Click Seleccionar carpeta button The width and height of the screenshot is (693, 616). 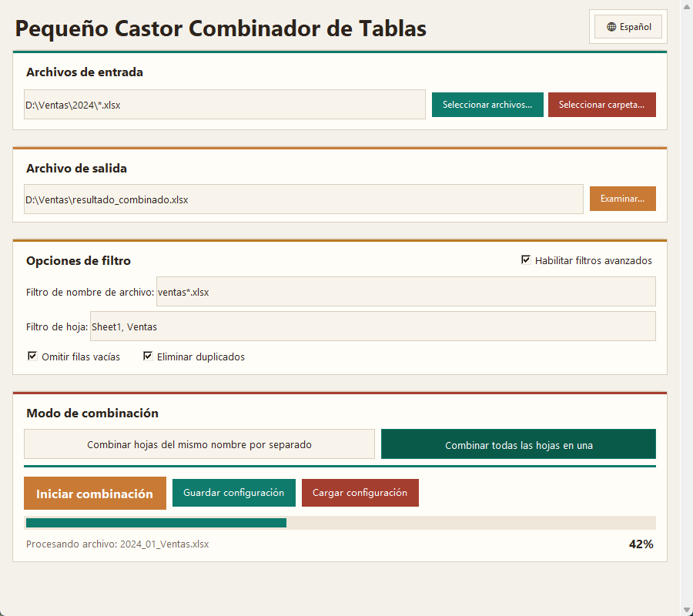tap(602, 105)
